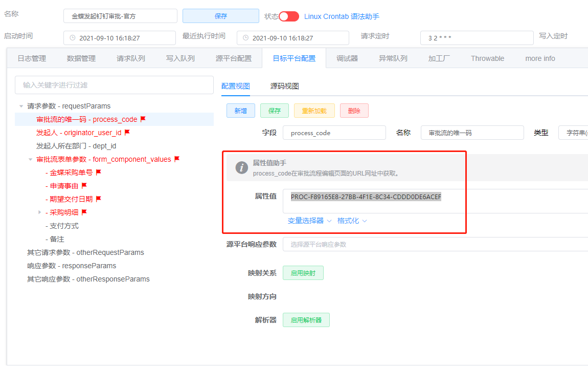Select the 配置视图 sub-tab
Viewport: 588px width, 367px height.
[236, 86]
